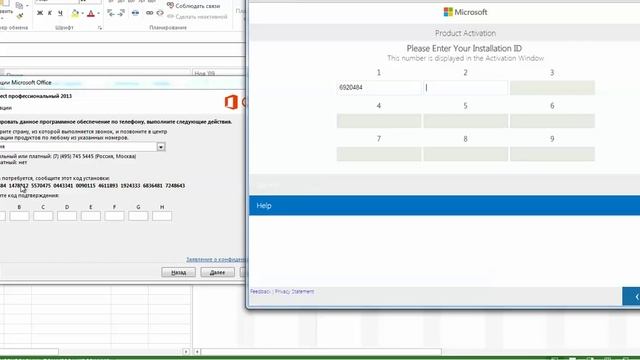Screen dimensions: 640x360
Task: Open the Privacy Statement link in activation page
Action: [294, 291]
